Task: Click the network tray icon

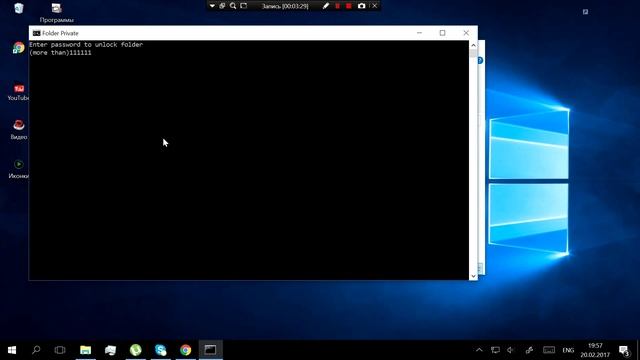Action: click(x=495, y=350)
